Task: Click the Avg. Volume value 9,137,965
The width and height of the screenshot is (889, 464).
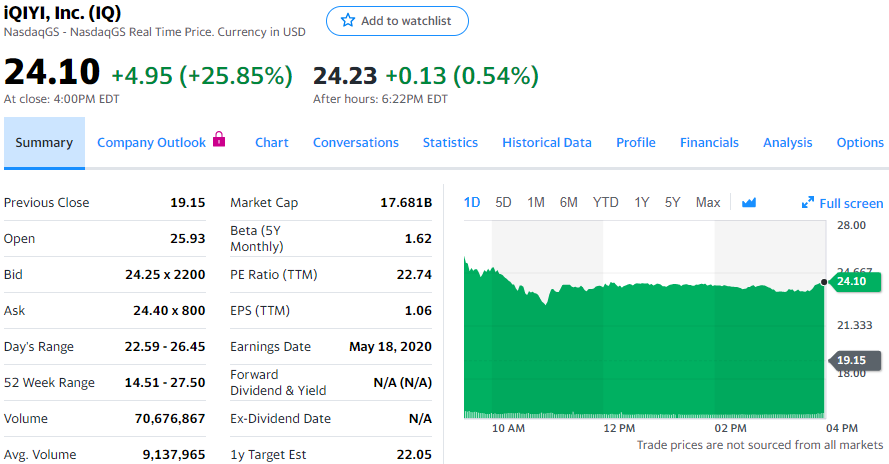Action: coord(173,454)
